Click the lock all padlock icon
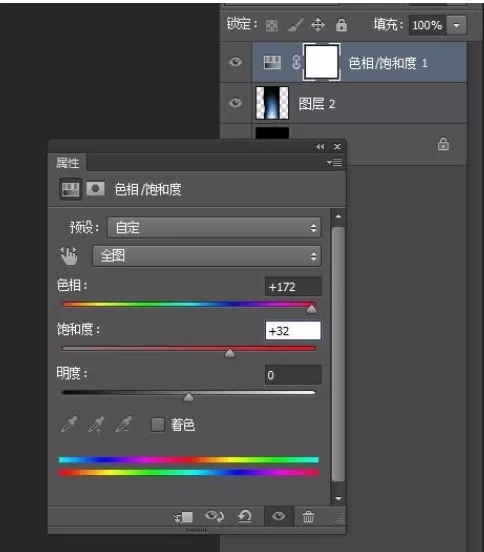The width and height of the screenshot is (484, 552). pos(341,25)
